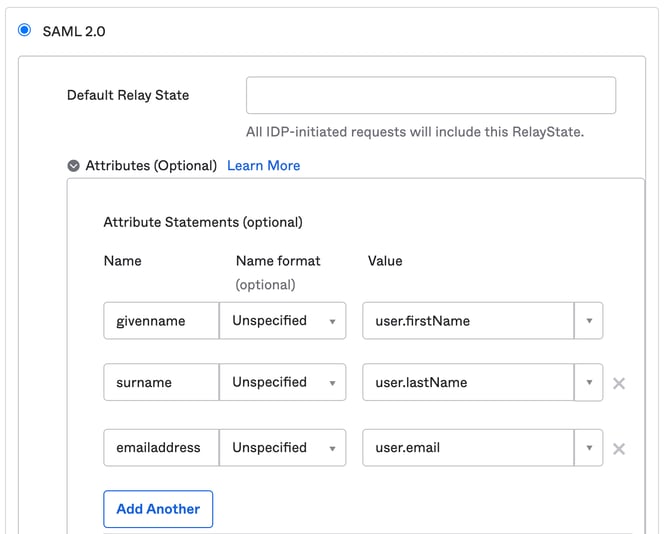Remove the surname attribute row
Screen dimensions: 670x534
(x=619, y=383)
